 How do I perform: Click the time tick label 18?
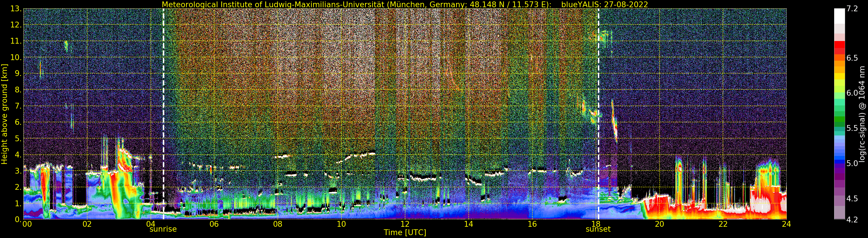(596, 224)
